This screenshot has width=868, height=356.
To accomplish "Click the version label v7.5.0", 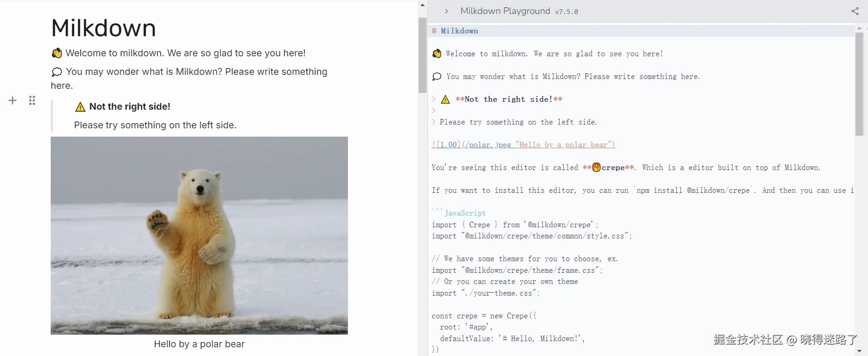I will tap(567, 12).
